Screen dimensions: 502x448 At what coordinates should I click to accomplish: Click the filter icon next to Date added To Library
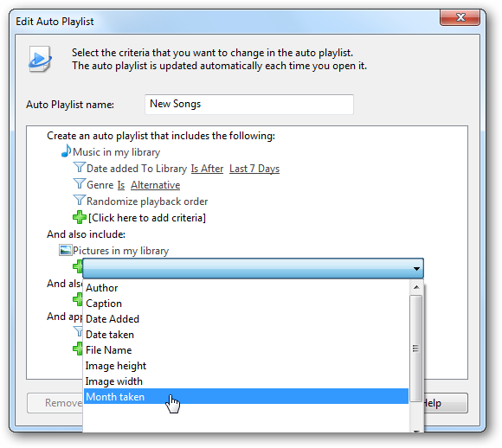[x=79, y=167]
